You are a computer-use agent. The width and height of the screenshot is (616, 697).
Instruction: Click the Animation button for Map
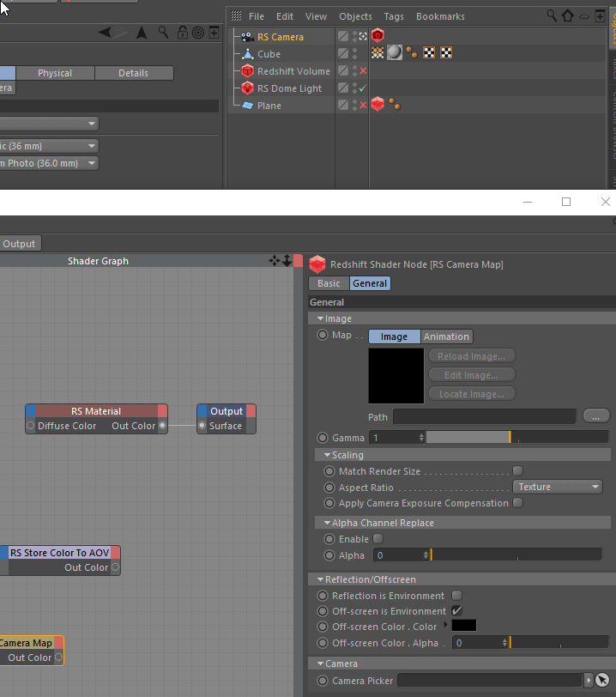coord(446,336)
